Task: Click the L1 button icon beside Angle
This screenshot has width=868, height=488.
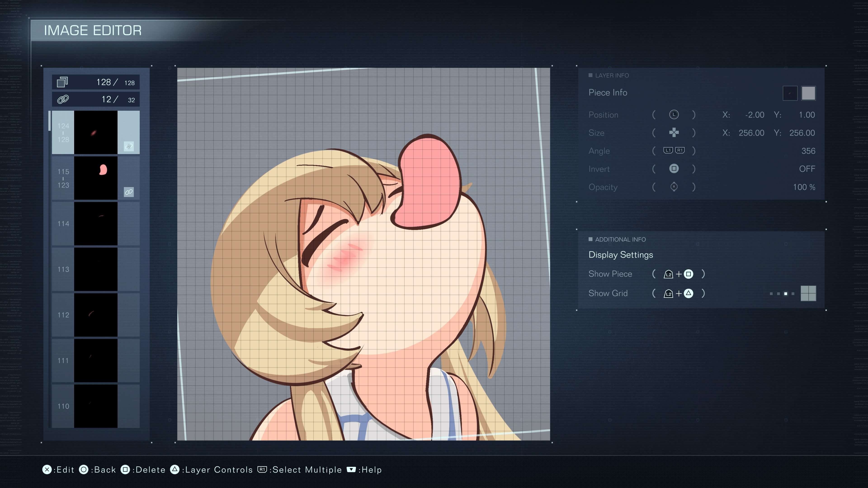Action: (668, 150)
